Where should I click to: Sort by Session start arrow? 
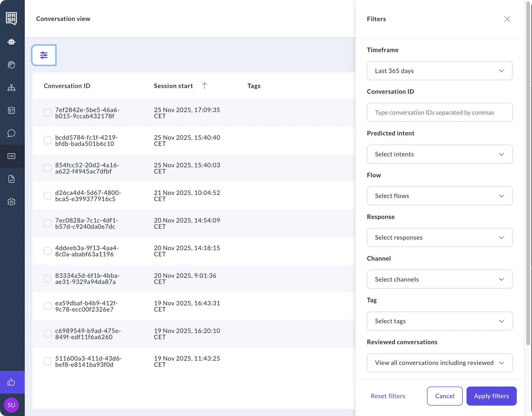click(x=204, y=86)
